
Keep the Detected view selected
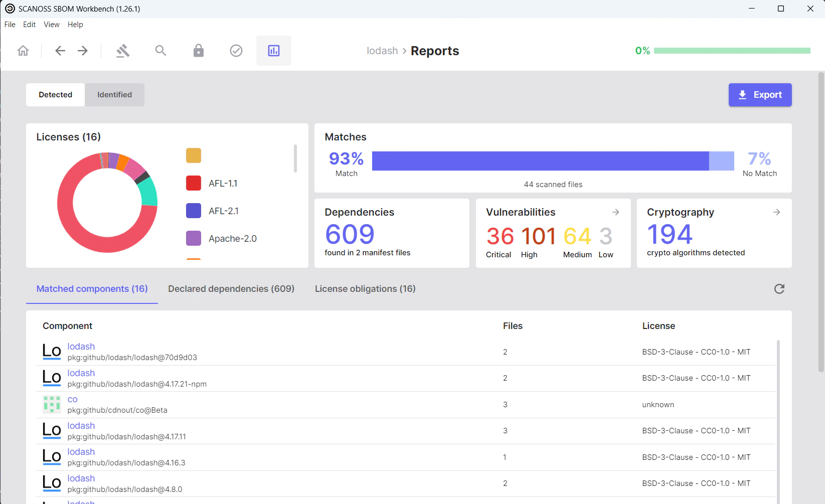(x=55, y=94)
